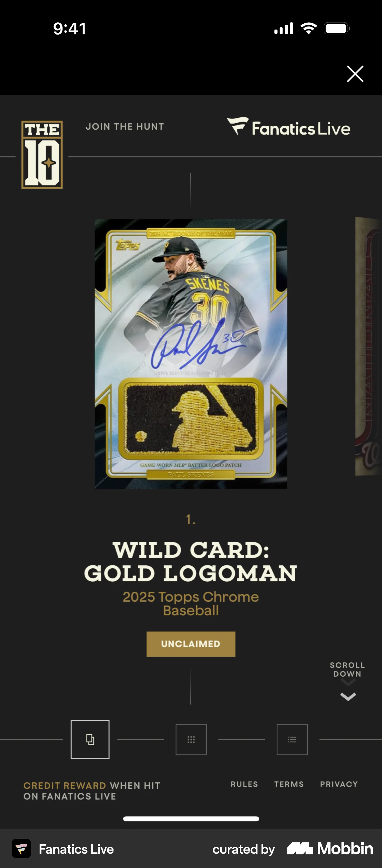Open the Fanatics Live header logo

(288, 127)
